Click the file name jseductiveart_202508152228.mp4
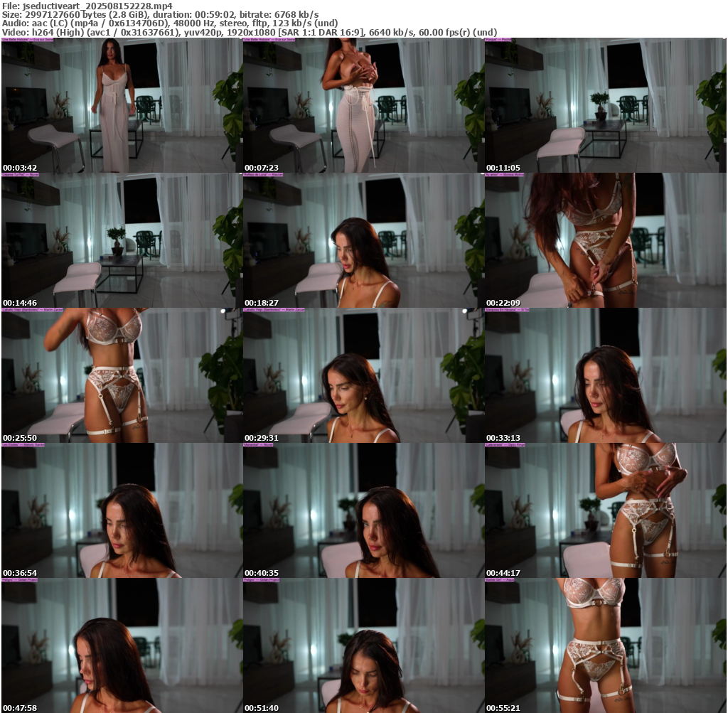The height and width of the screenshot is (713, 728). pyautogui.click(x=97, y=6)
